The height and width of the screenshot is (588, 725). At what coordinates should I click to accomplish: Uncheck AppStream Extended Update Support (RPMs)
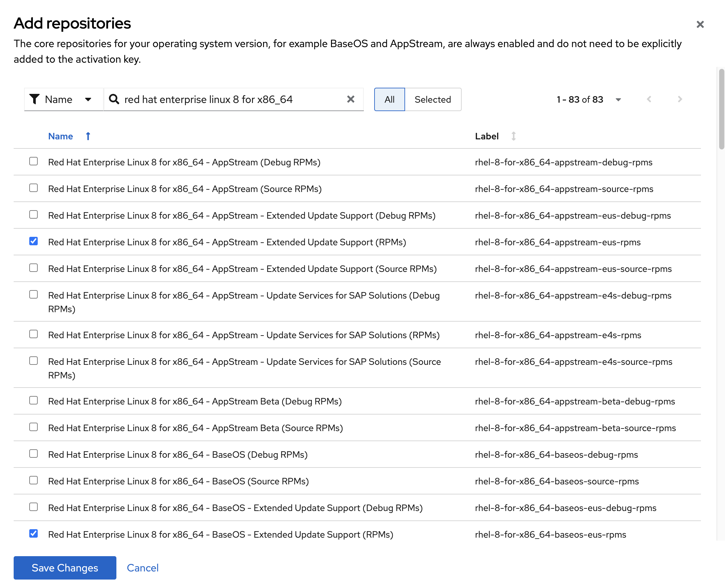[33, 241]
